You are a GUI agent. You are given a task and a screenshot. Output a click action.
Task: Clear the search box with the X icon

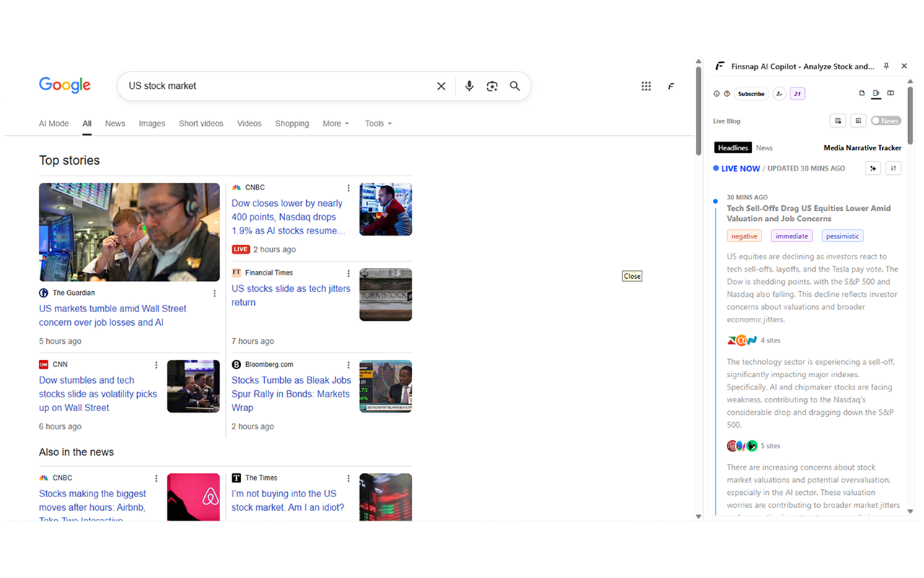click(x=441, y=86)
